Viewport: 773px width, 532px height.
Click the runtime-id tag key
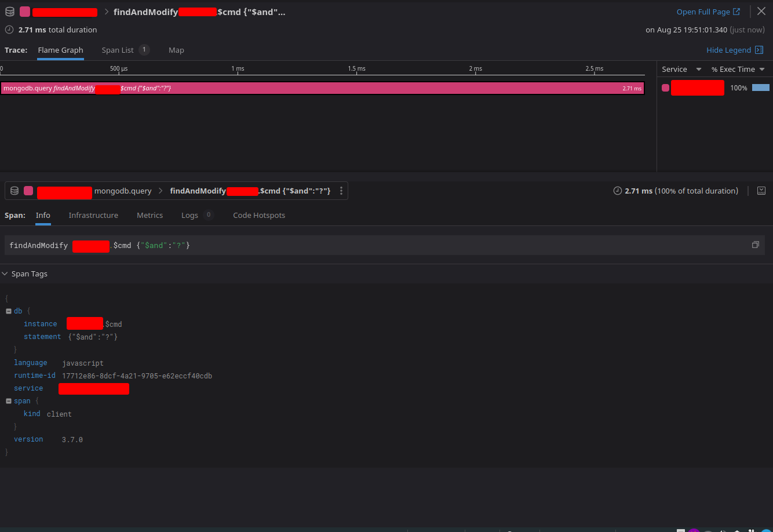click(x=35, y=376)
